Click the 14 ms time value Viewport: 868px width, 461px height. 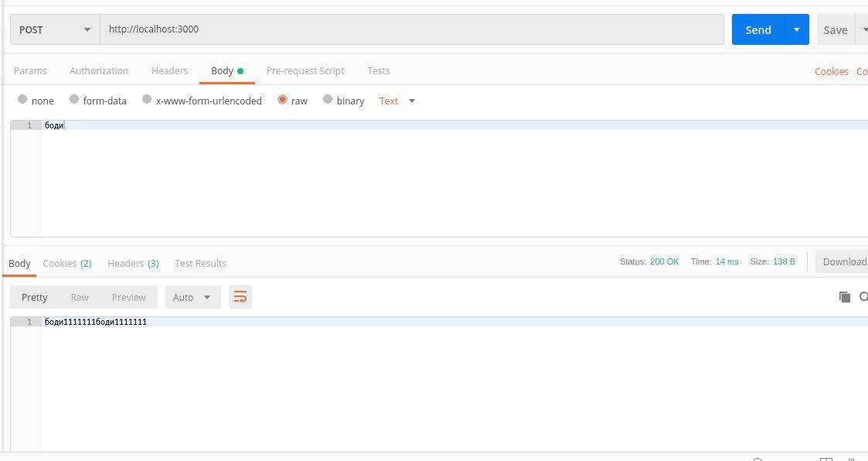click(727, 261)
